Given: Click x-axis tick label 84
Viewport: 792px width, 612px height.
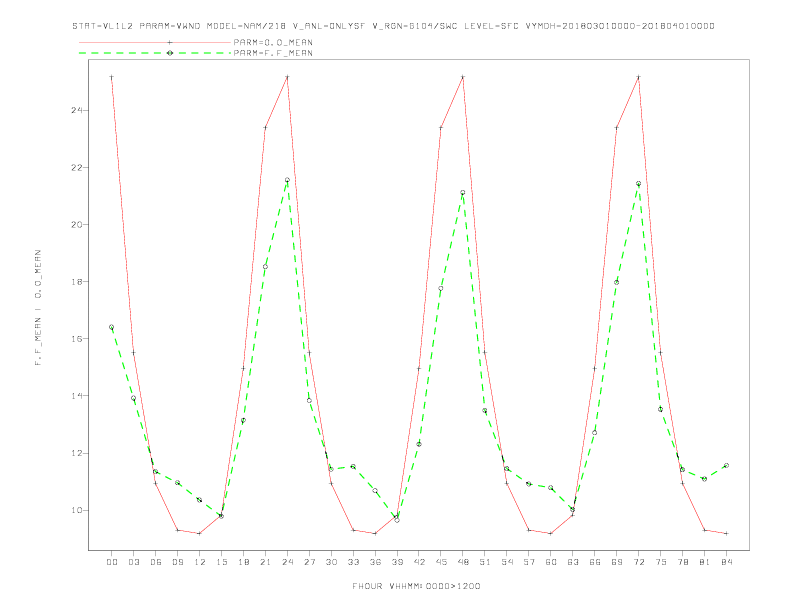Looking at the screenshot, I should [726, 562].
